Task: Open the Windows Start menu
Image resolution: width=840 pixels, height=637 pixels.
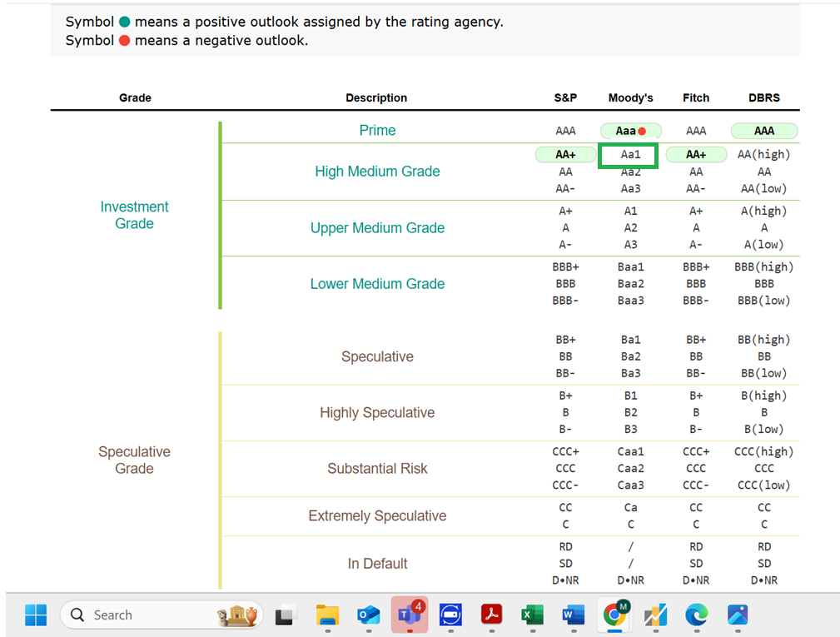Action: [36, 615]
